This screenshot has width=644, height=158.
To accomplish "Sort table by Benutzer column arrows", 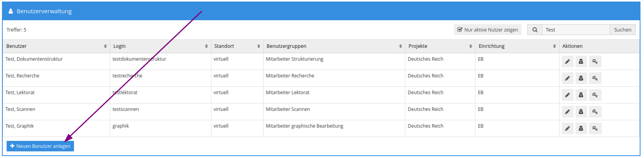I will (x=105, y=46).
